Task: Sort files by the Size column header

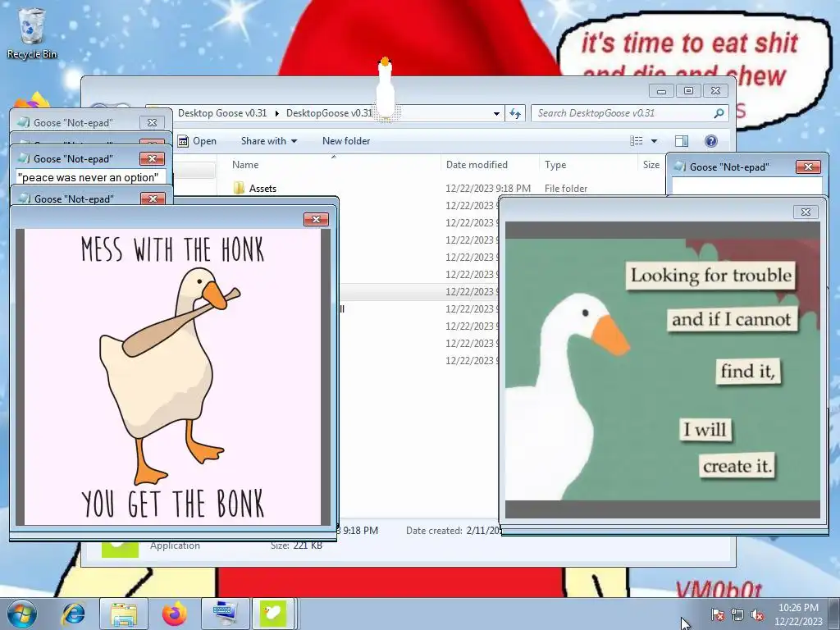Action: [x=651, y=164]
